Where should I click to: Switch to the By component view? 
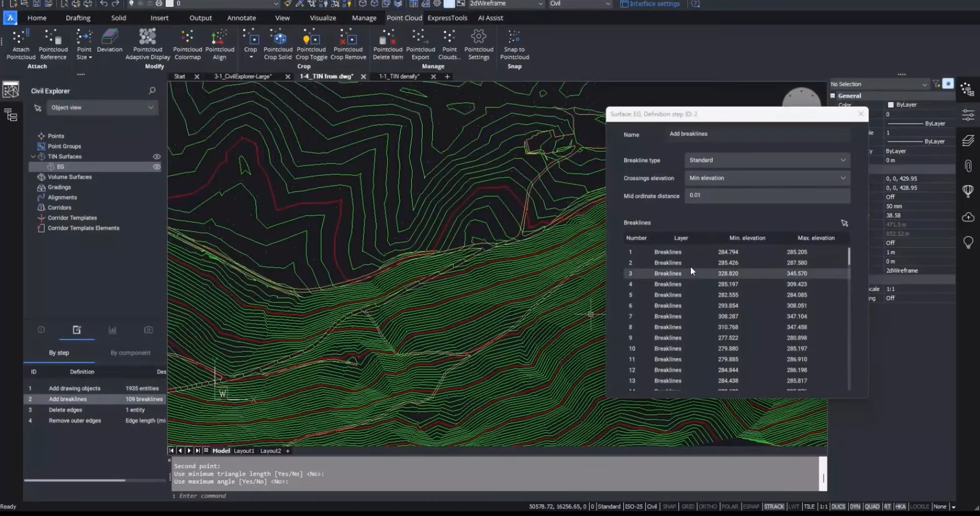click(x=131, y=353)
